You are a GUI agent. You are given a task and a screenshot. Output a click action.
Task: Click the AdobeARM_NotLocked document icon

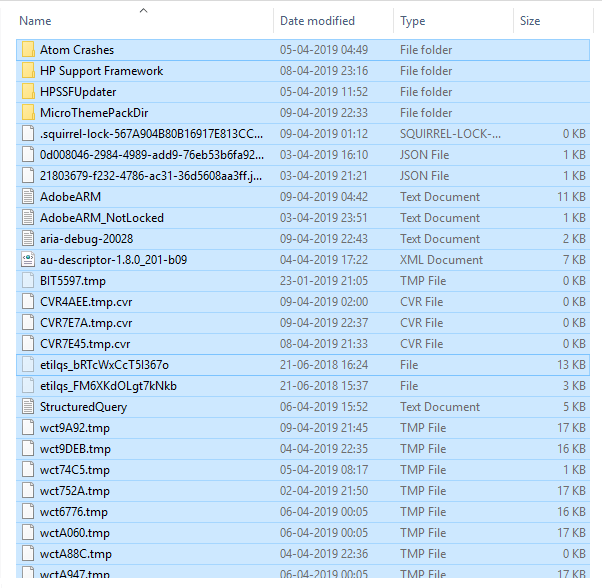28,218
